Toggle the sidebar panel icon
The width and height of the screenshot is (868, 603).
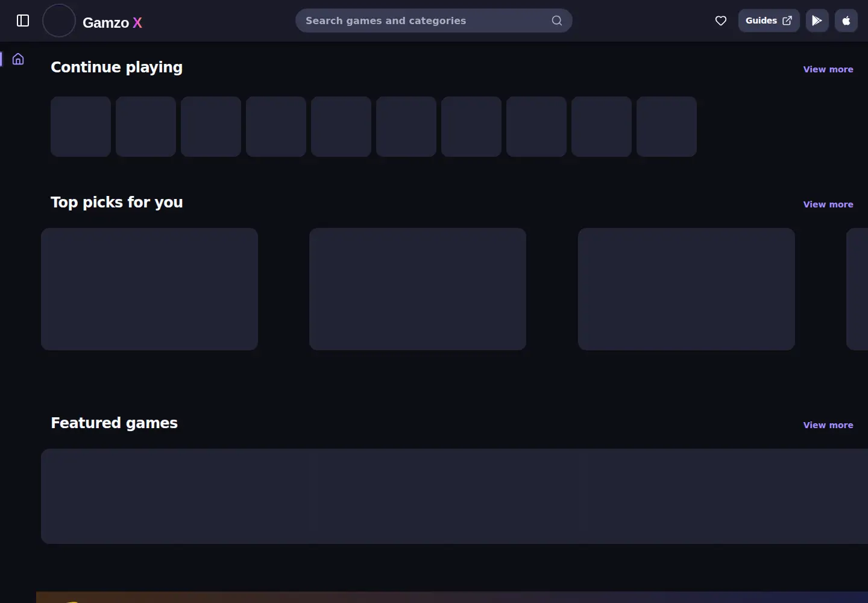click(x=23, y=21)
